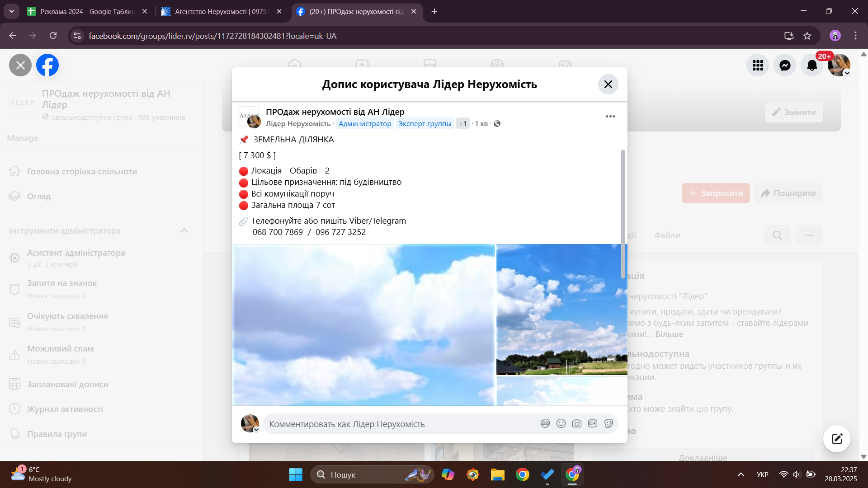This screenshot has height=488, width=868.
Task: Click the emoji icon in the comment box
Action: (x=561, y=423)
